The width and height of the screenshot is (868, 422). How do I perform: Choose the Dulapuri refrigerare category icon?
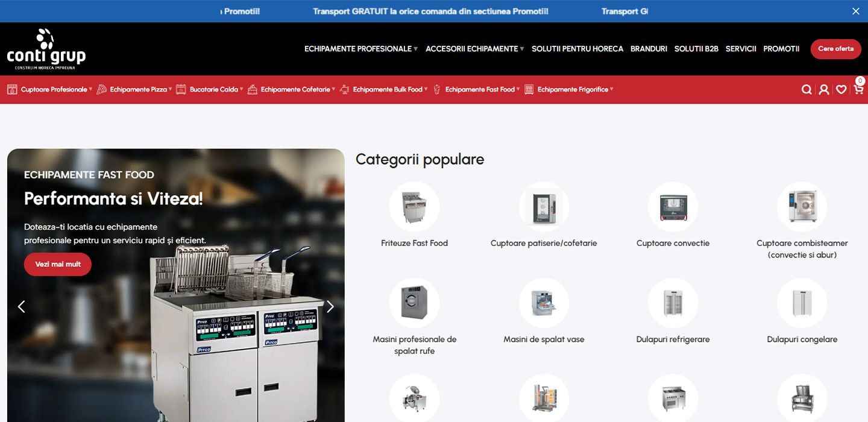point(673,303)
